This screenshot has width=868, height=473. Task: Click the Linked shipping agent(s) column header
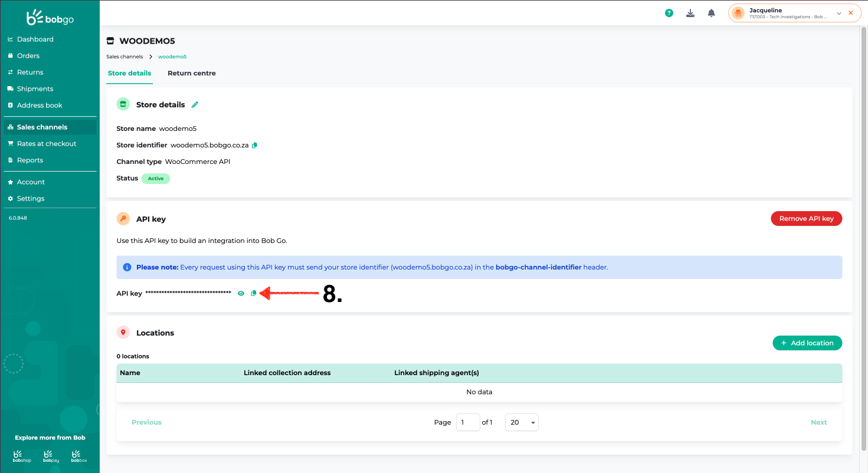tap(437, 373)
